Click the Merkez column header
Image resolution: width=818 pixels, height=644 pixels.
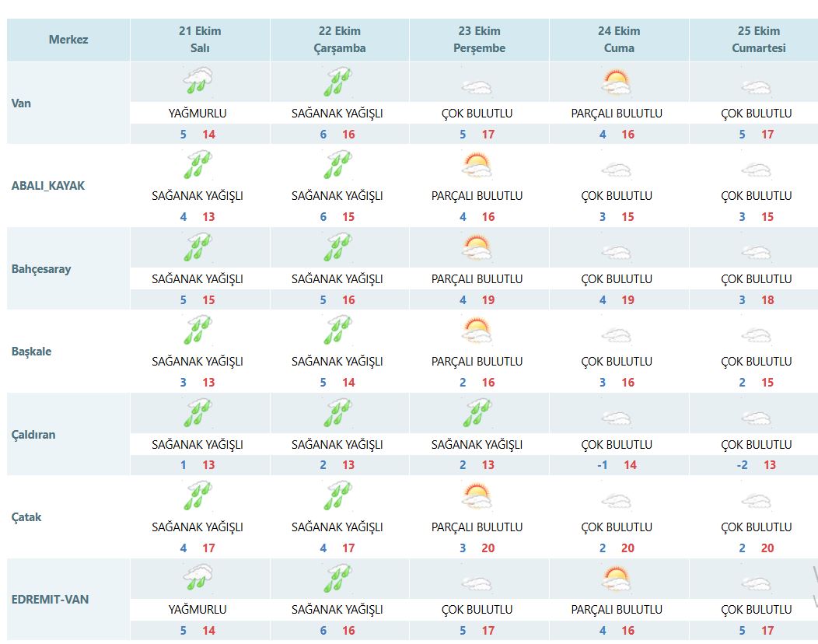coord(68,40)
